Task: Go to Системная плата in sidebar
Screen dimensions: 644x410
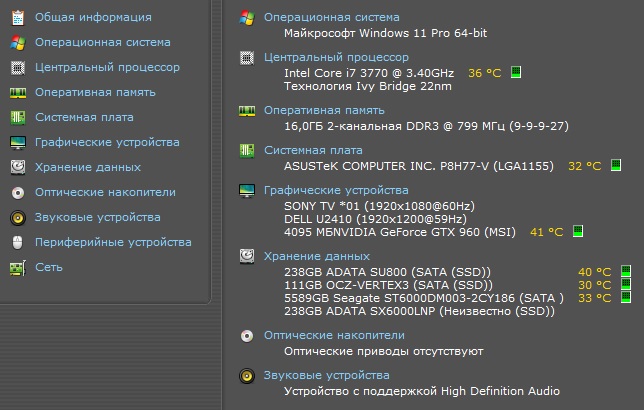Action: 84,117
